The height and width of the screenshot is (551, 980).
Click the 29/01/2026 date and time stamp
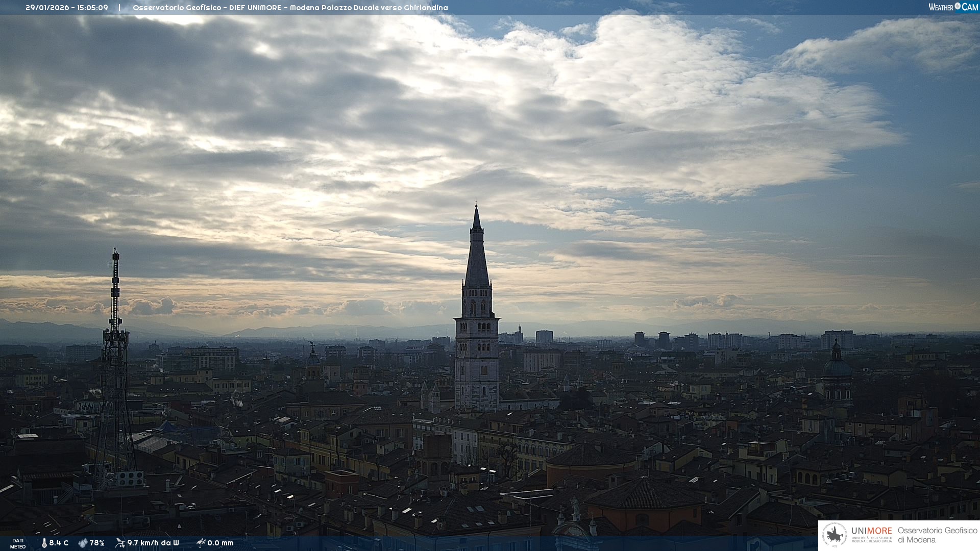coord(67,8)
